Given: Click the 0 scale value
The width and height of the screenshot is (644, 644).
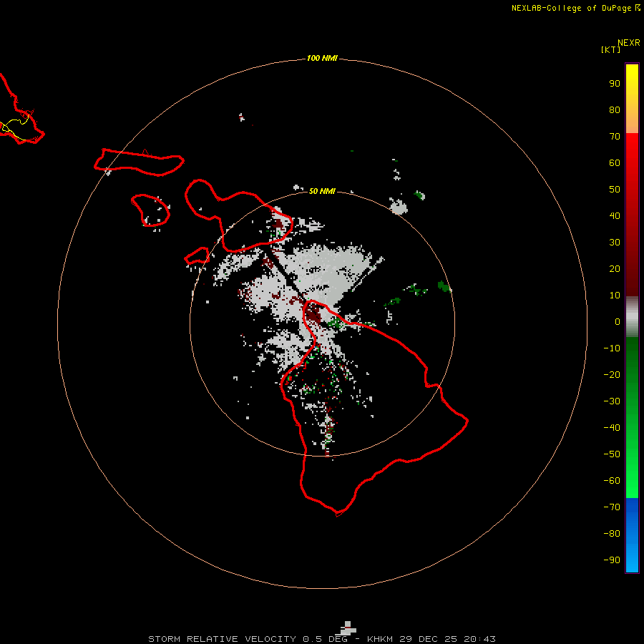Looking at the screenshot, I should [x=618, y=321].
